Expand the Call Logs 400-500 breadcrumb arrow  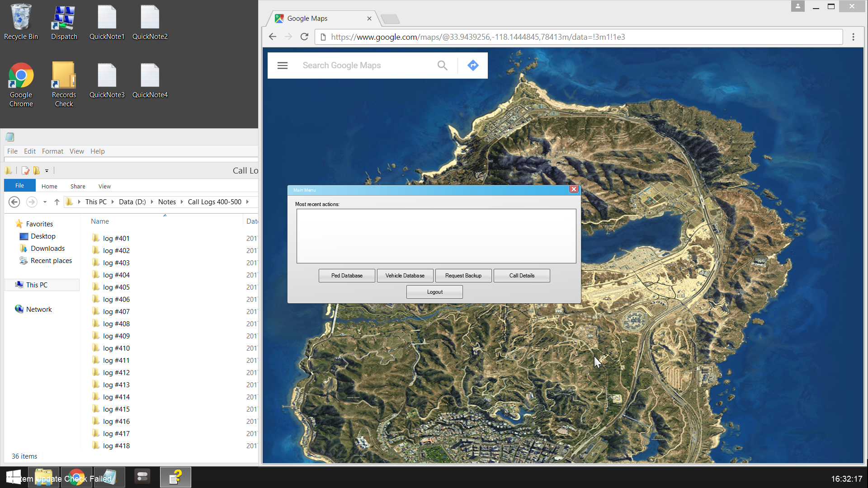(248, 202)
